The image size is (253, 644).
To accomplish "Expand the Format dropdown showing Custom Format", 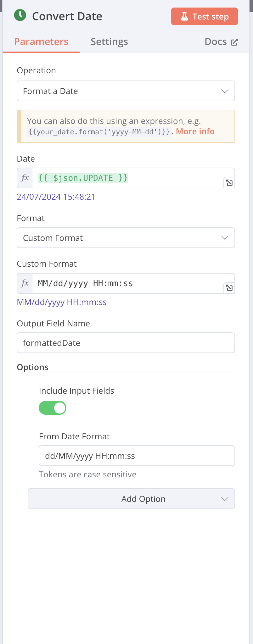I will point(126,238).
